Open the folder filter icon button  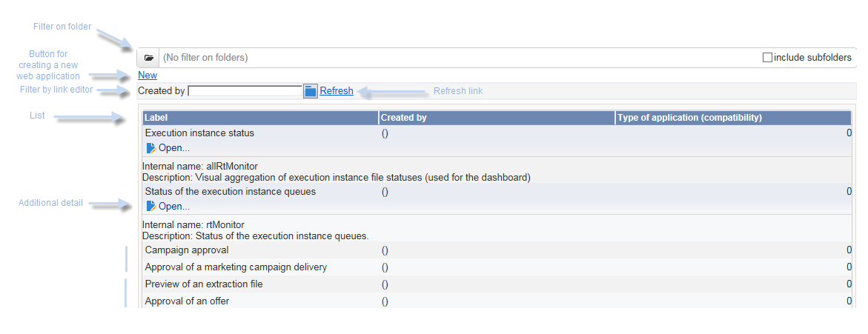pyautogui.click(x=148, y=58)
